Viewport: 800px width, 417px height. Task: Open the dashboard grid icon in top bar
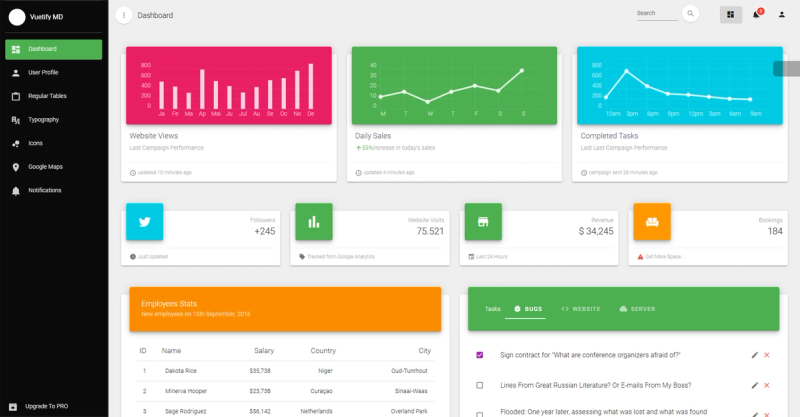coord(731,15)
